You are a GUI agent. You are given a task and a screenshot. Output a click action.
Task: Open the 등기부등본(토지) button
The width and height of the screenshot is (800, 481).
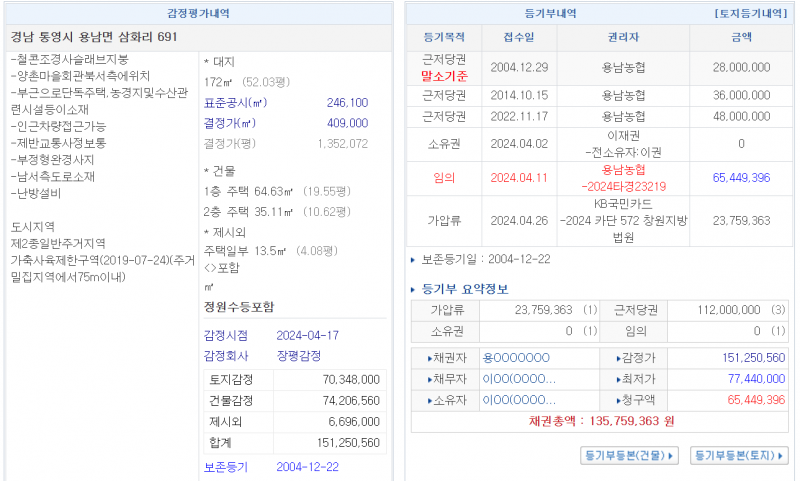(x=739, y=455)
